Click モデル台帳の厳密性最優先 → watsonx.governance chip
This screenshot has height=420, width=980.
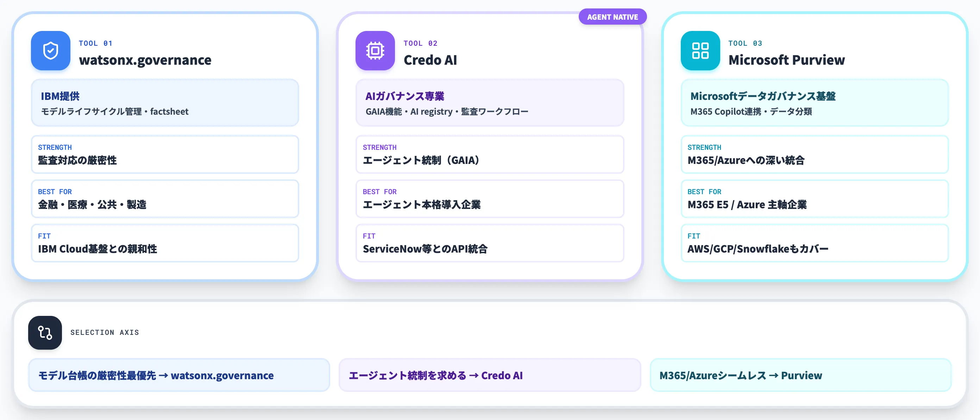click(179, 375)
